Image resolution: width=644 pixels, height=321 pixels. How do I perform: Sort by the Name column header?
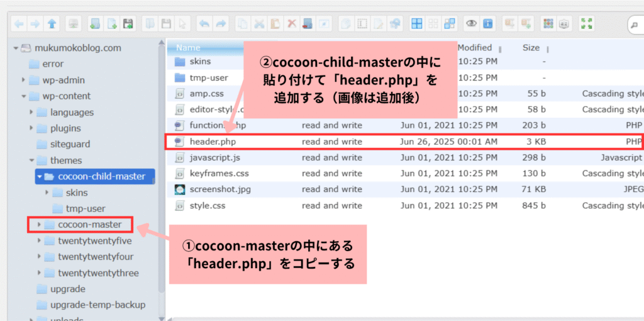pyautogui.click(x=187, y=48)
